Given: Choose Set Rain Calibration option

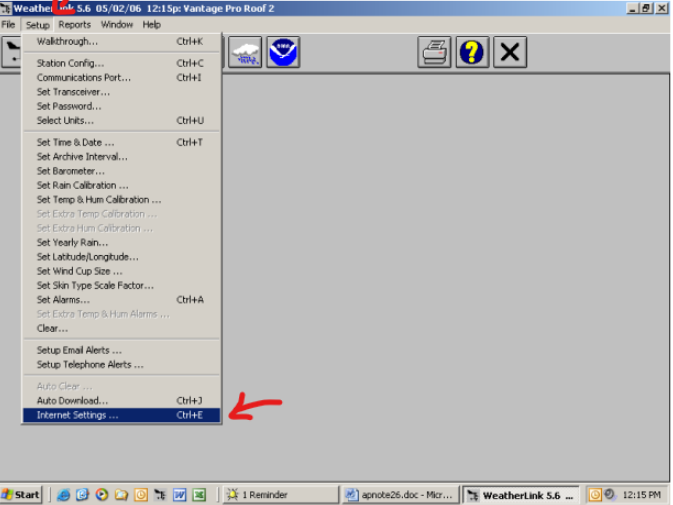Looking at the screenshot, I should point(82,185).
